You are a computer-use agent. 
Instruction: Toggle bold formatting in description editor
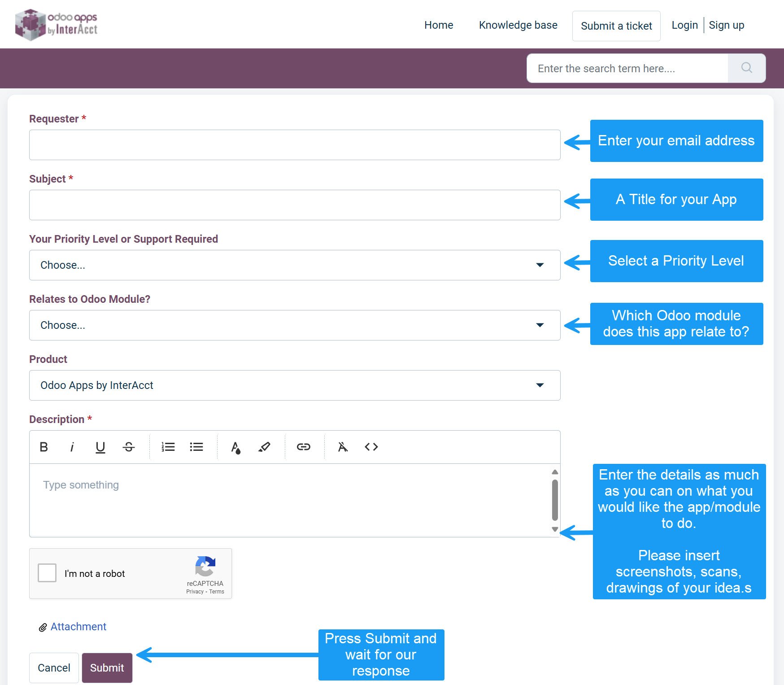pos(44,447)
